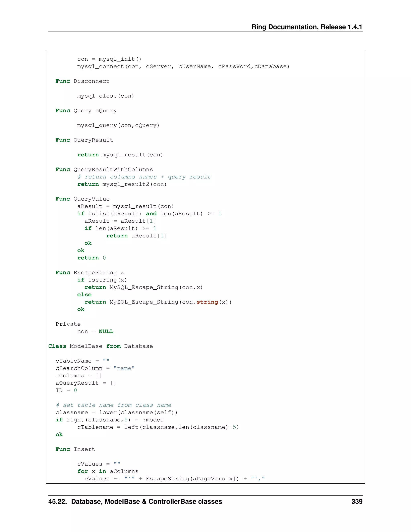Click the mysql_connect call line
The image size is (411, 532).
coord(183,66)
